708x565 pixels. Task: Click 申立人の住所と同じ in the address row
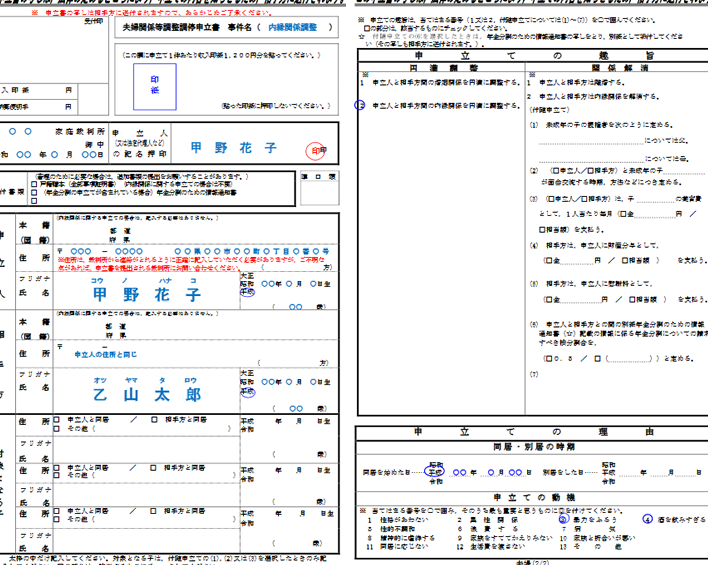pyautogui.click(x=106, y=355)
